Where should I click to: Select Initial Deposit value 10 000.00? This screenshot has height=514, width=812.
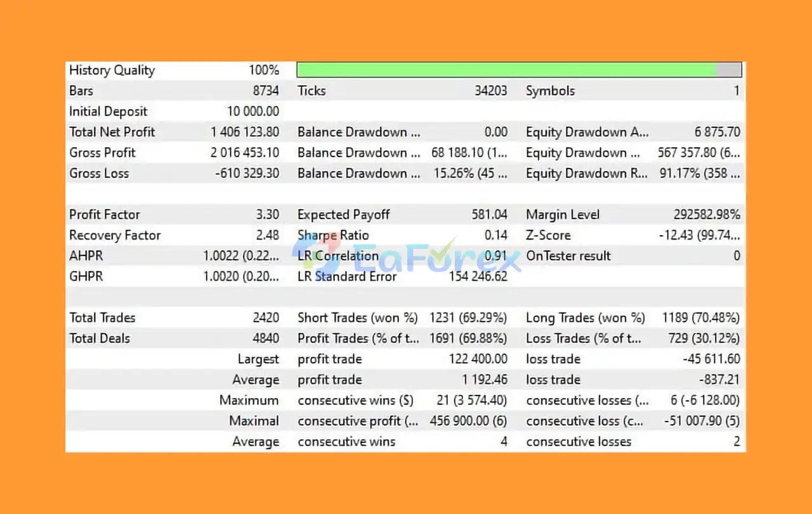click(x=253, y=112)
